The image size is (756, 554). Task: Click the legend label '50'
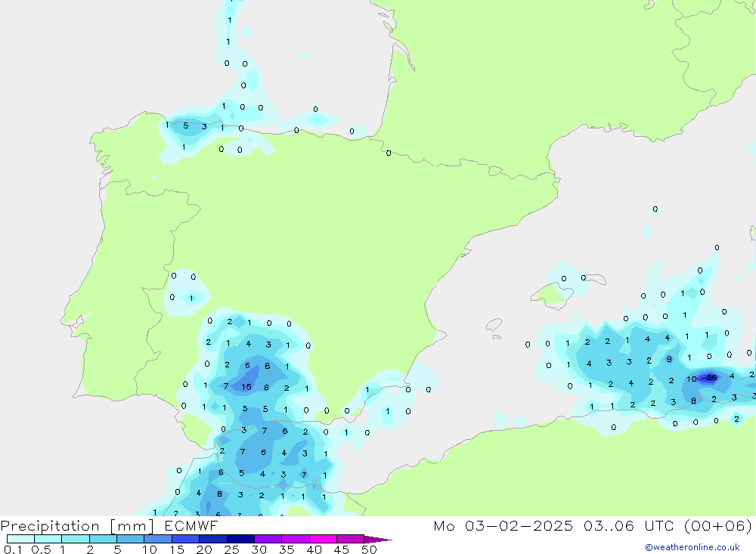click(x=370, y=549)
